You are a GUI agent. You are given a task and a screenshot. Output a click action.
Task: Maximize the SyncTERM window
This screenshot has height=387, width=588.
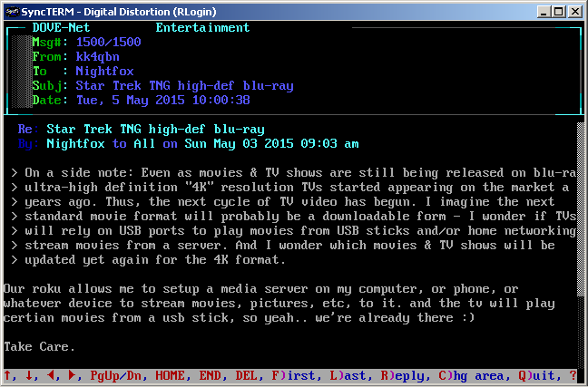tap(559, 11)
